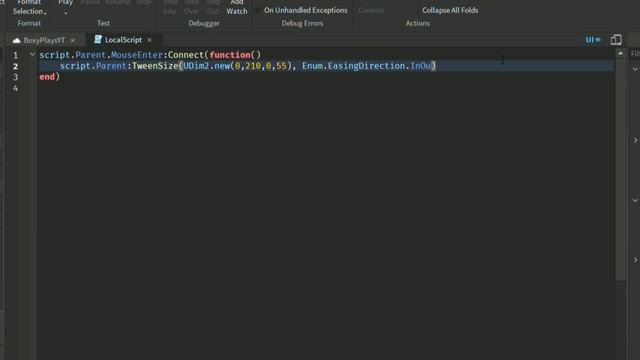The image size is (640, 360).
Task: Click the Commit button
Action: [371, 10]
